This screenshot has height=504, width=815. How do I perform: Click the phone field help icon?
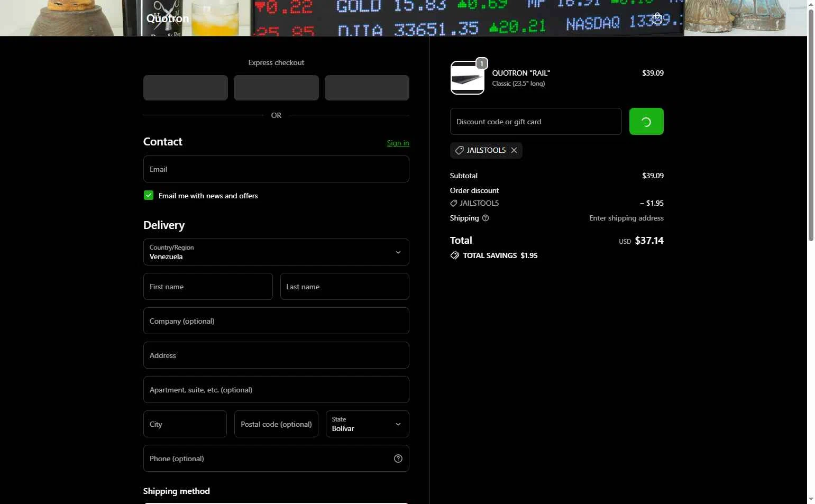pos(398,459)
